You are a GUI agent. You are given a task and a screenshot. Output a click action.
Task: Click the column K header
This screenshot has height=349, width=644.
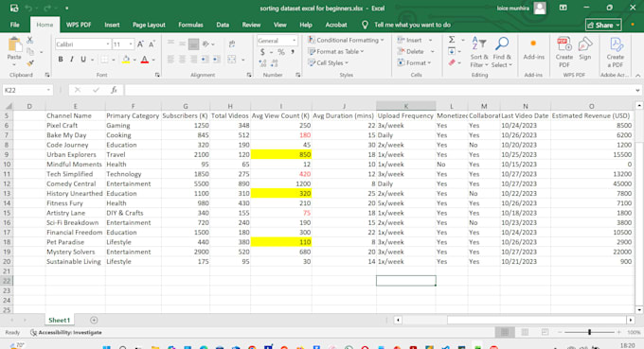click(x=405, y=106)
